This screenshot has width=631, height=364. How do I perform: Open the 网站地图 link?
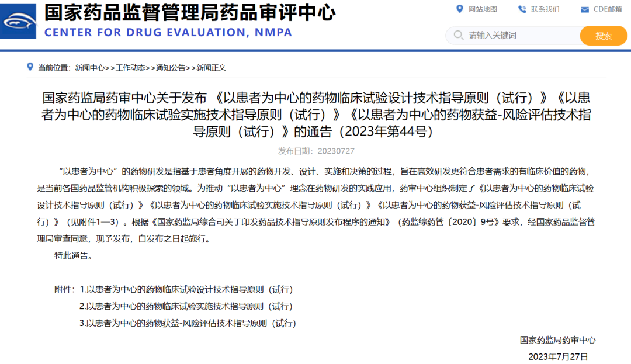tap(483, 9)
